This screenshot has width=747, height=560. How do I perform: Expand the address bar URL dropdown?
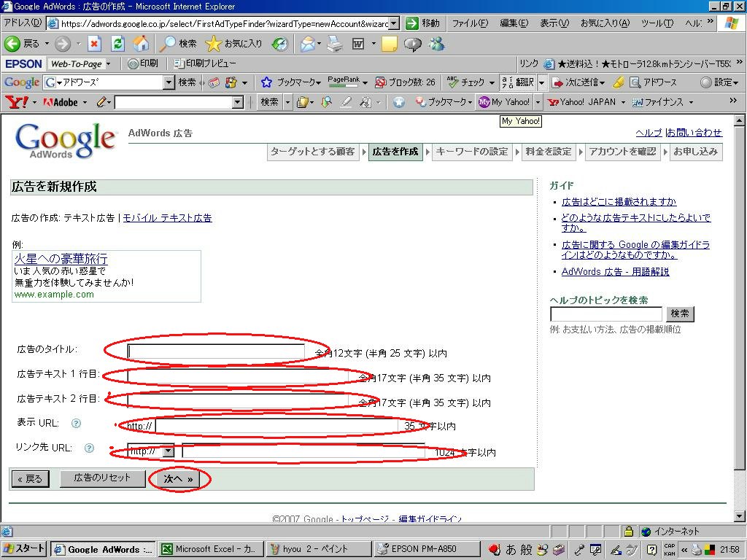394,23
